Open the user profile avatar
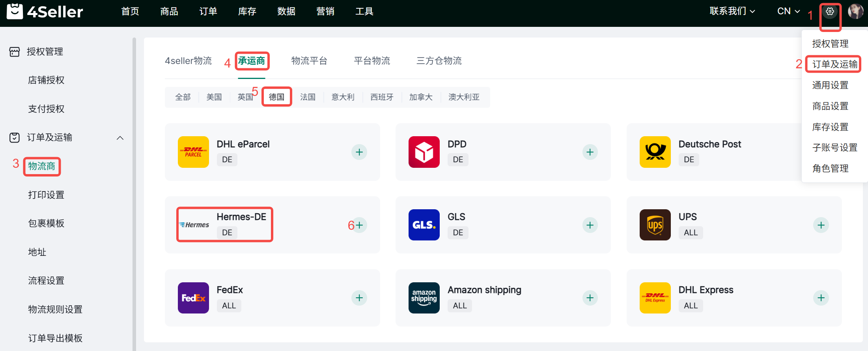 pyautogui.click(x=855, y=11)
